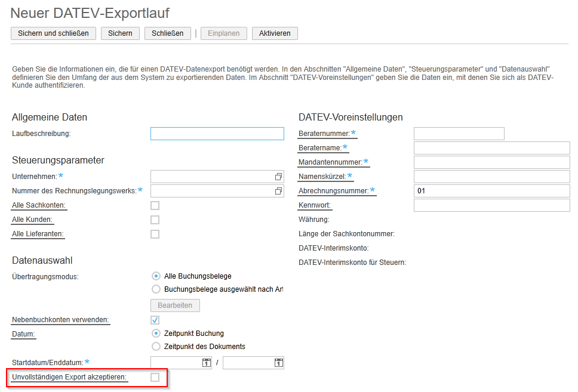
Task: Enable the Alle Kunden option
Action: tap(155, 220)
